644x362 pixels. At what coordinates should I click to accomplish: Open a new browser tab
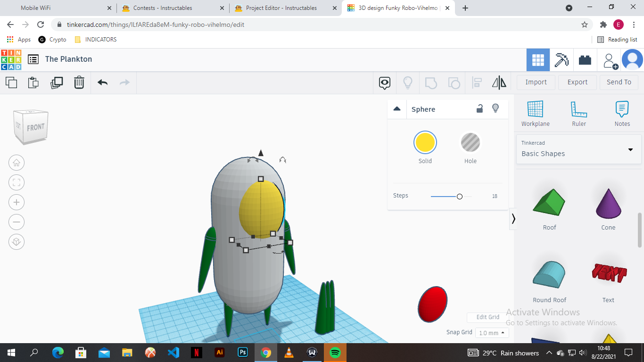pyautogui.click(x=465, y=8)
